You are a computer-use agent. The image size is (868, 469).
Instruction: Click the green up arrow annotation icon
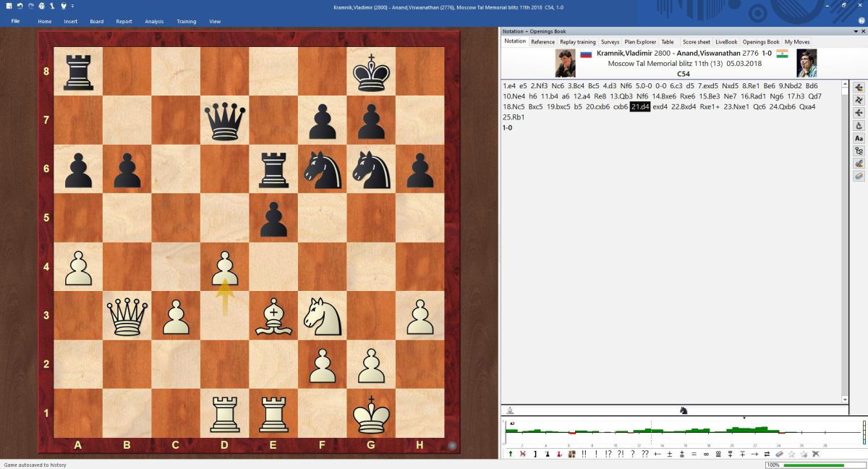511,454
